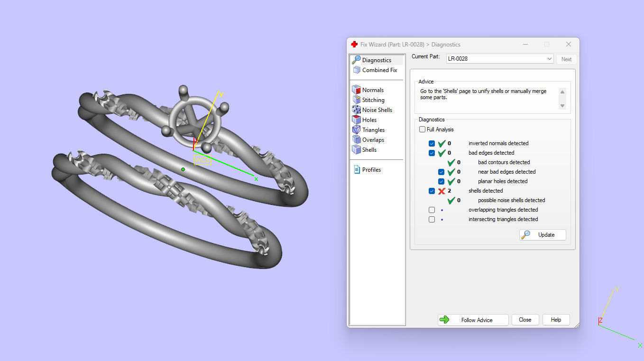
Task: Click the Combined Fix cube icon
Action: [x=356, y=70]
